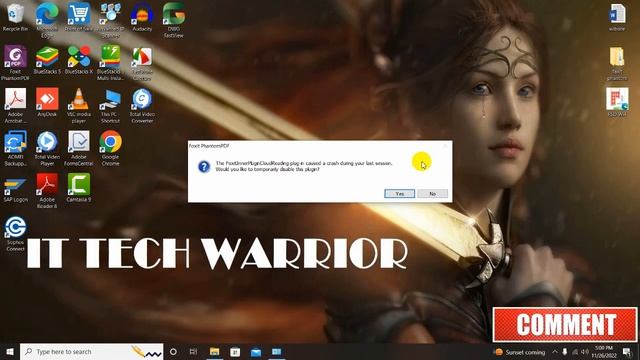The height and width of the screenshot is (360, 640).
Task: Open Cortana circle on taskbar
Action: [x=173, y=351]
